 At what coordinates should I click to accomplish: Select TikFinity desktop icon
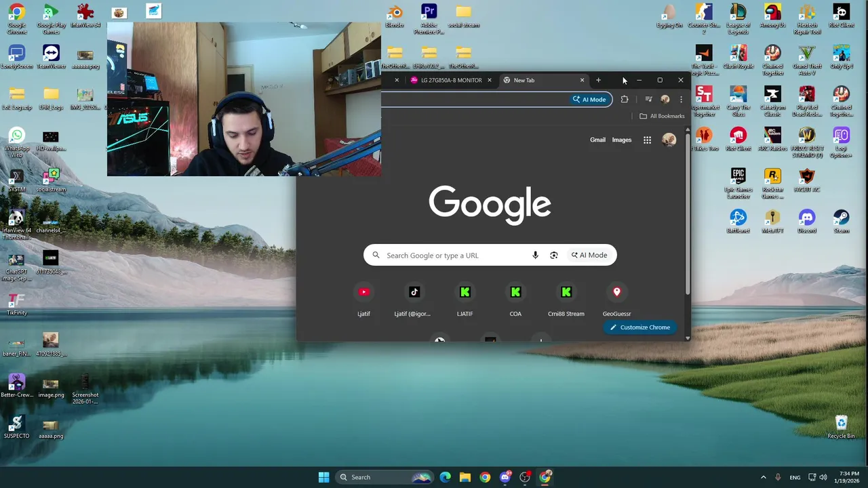point(16,304)
